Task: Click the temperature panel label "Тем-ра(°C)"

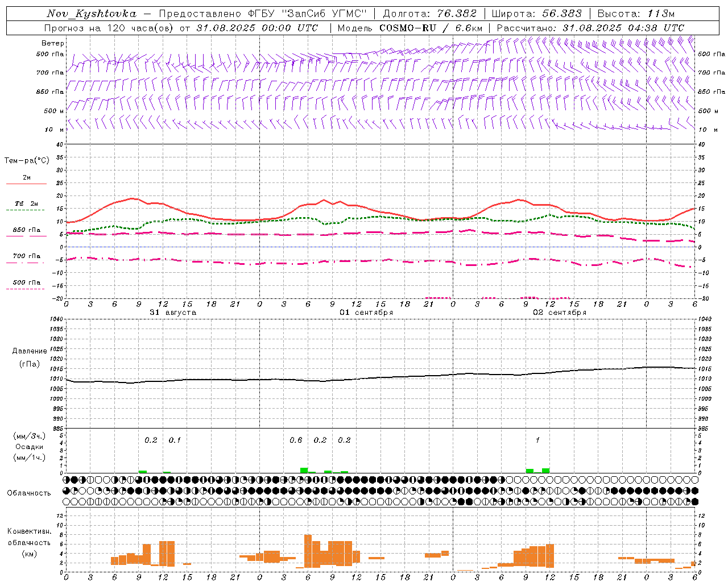Action: (x=27, y=161)
